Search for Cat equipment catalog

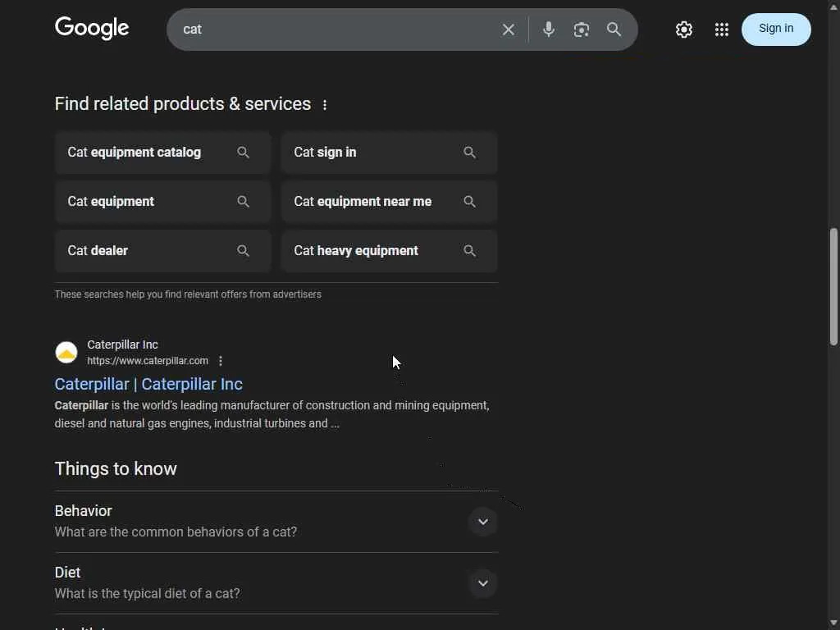click(x=162, y=153)
